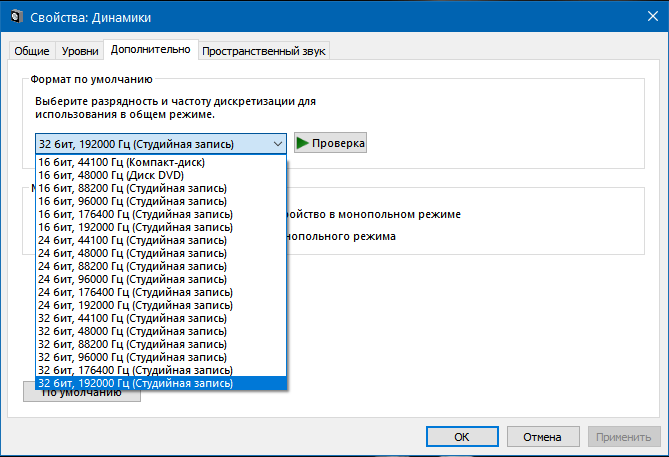Click the Отмена button
This screenshot has height=457, width=669.
tap(543, 437)
